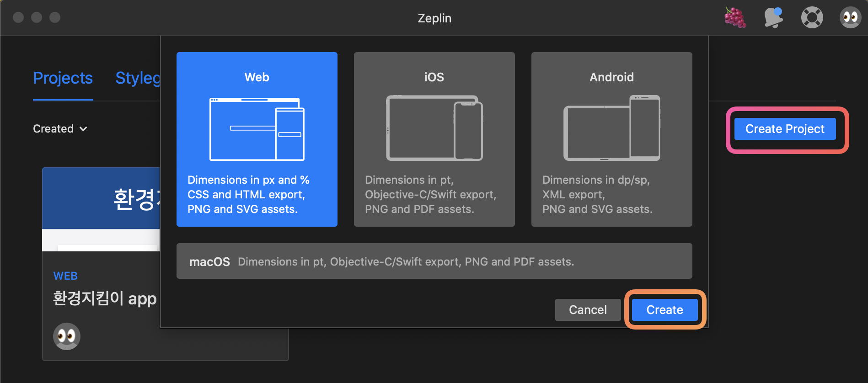Open user profile eyes avatar in title bar

[851, 18]
